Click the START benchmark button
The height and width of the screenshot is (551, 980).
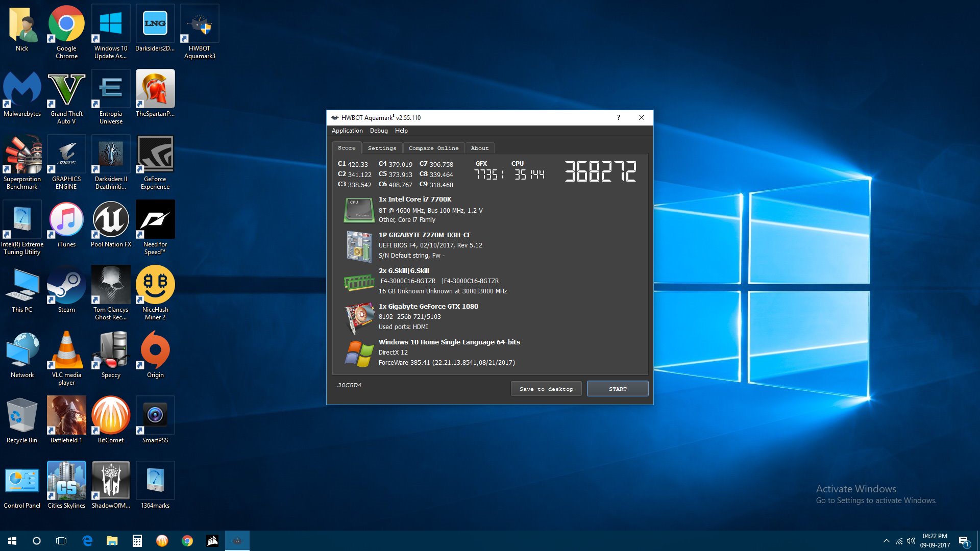coord(618,389)
